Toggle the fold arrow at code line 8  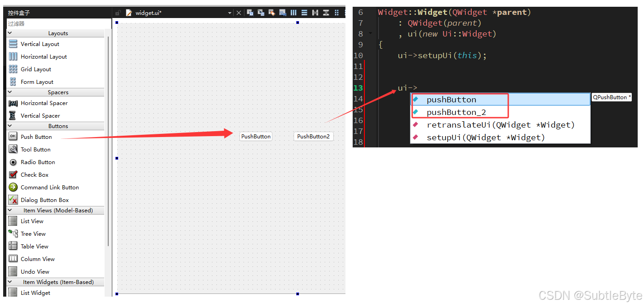(371, 33)
